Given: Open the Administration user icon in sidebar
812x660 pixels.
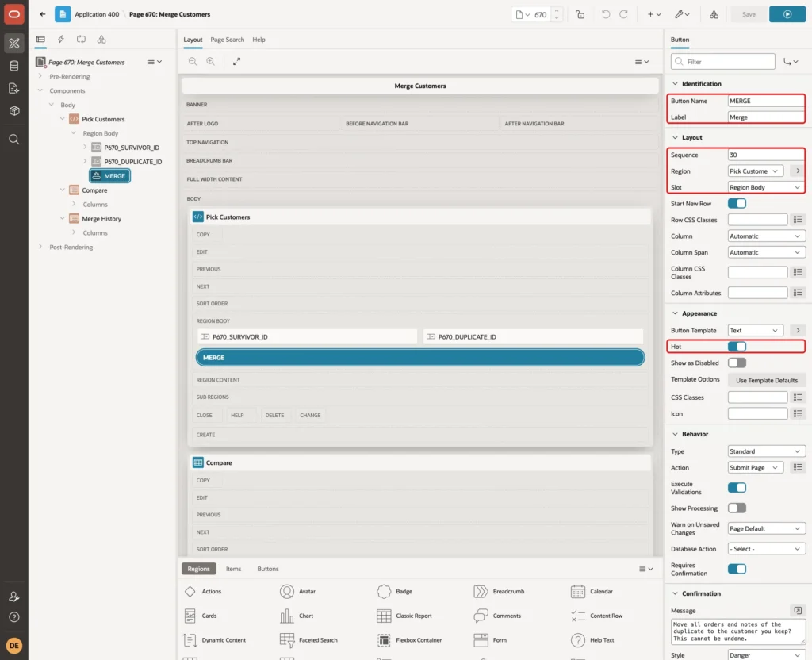Looking at the screenshot, I should pyautogui.click(x=14, y=597).
